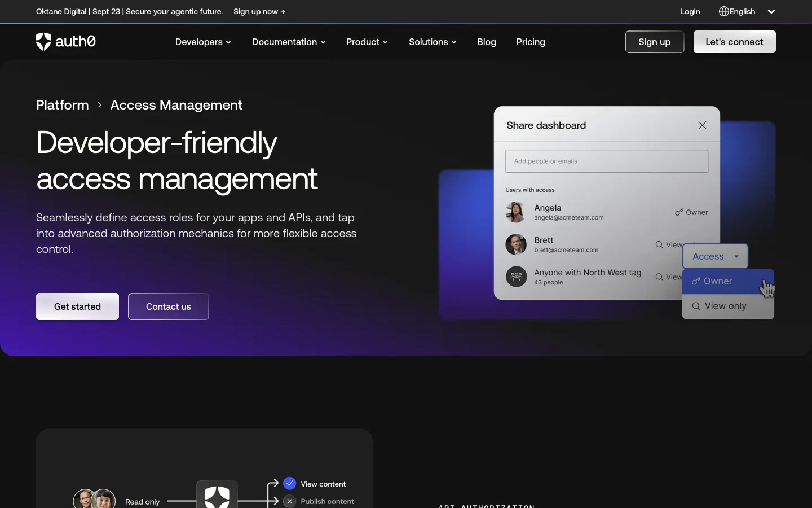Click the key icon beside Angela's Owner role
The height and width of the screenshot is (508, 812).
point(679,212)
